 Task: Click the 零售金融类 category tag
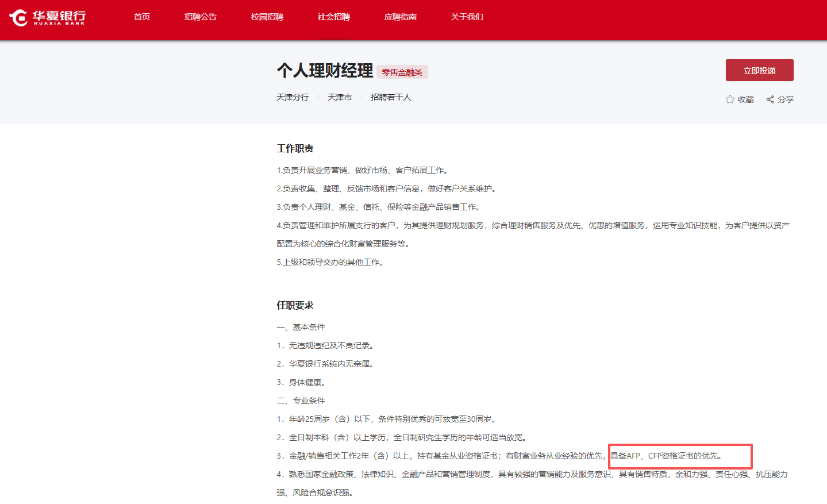pyautogui.click(x=402, y=72)
